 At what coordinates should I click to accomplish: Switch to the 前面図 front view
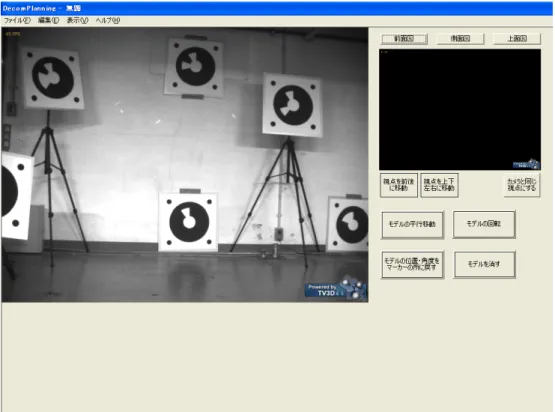[x=404, y=38]
